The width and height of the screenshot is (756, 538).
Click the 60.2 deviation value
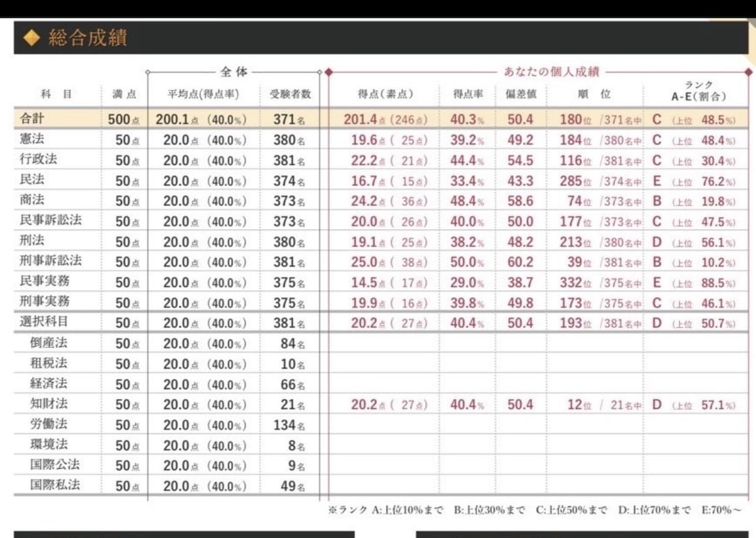(521, 262)
